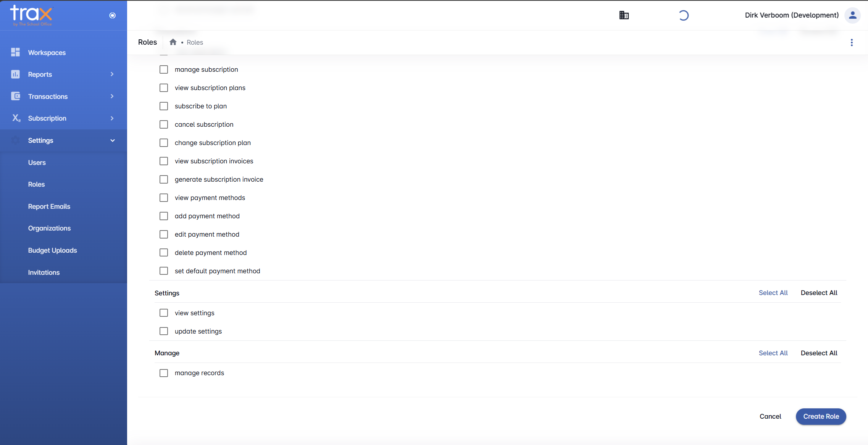Check the delete payment method permission
The width and height of the screenshot is (868, 445).
(164, 253)
